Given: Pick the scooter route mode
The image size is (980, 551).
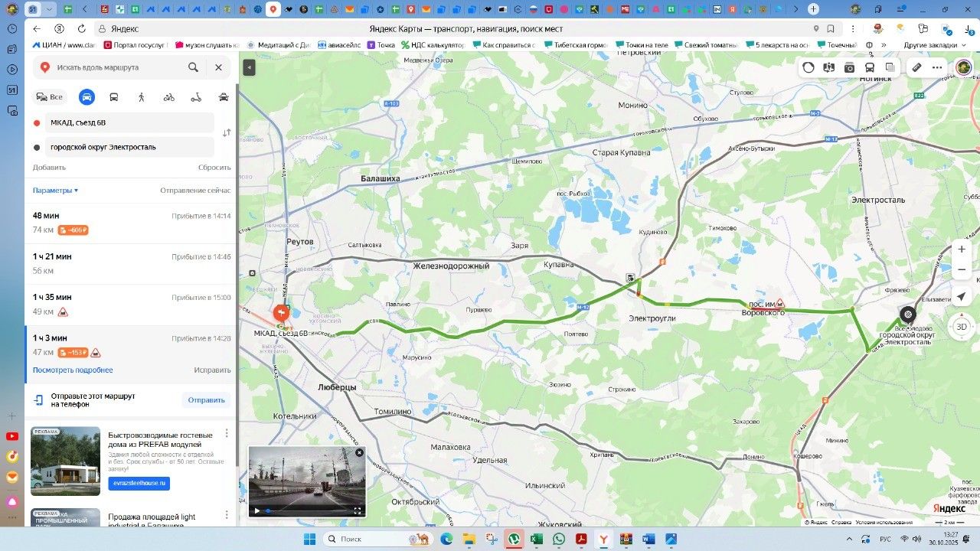Looking at the screenshot, I should tap(196, 97).
